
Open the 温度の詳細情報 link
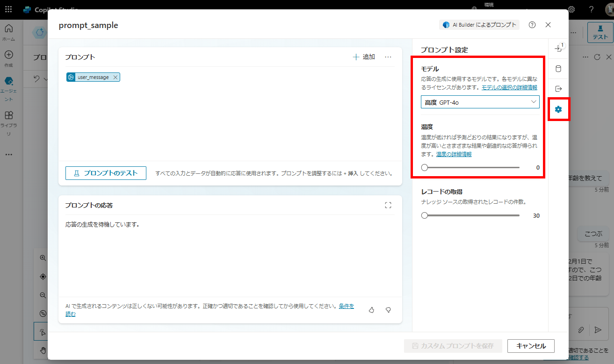point(454,154)
